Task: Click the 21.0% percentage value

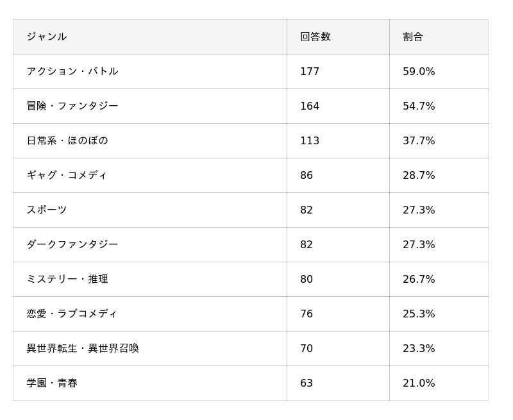Action: [419, 383]
